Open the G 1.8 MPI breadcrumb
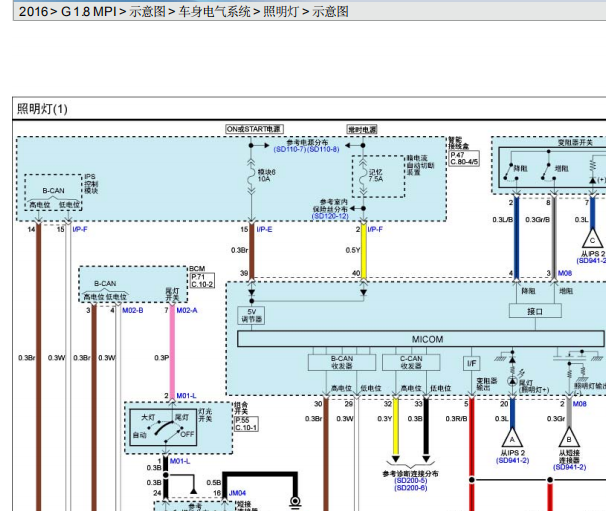606x511 pixels. [x=89, y=11]
